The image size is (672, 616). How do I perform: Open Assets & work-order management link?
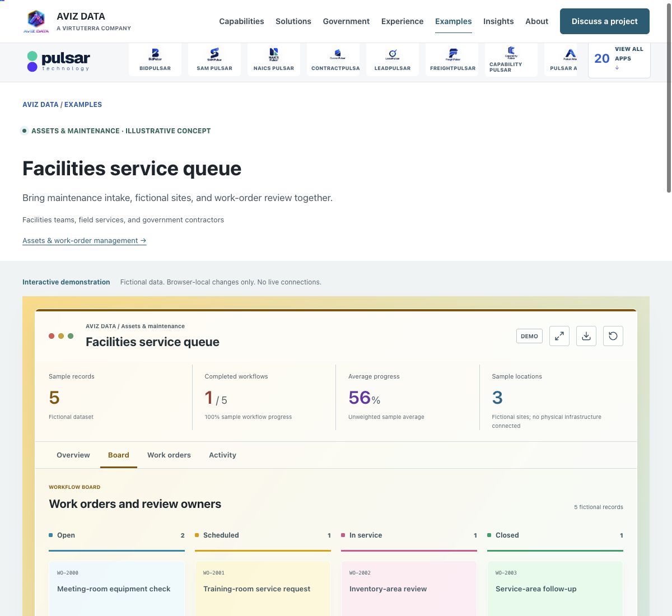point(85,240)
